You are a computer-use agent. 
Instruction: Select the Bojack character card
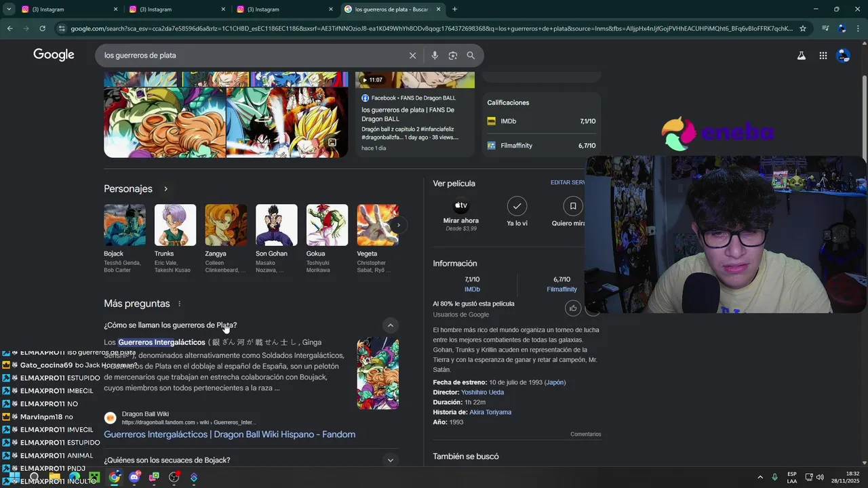click(125, 239)
